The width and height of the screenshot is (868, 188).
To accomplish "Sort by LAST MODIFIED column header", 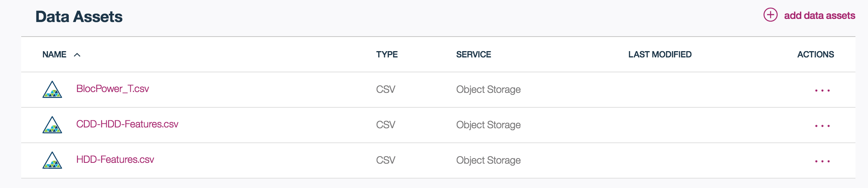I will 660,54.
